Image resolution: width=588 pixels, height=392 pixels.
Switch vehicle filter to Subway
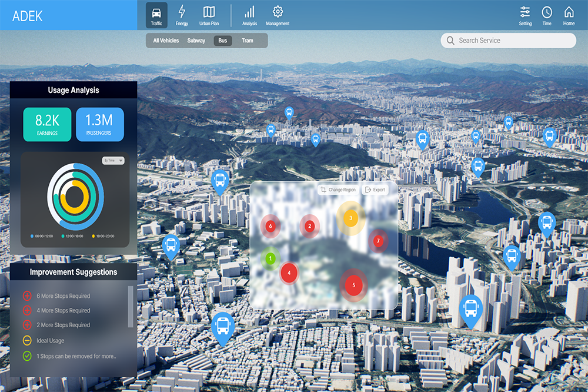(x=196, y=41)
